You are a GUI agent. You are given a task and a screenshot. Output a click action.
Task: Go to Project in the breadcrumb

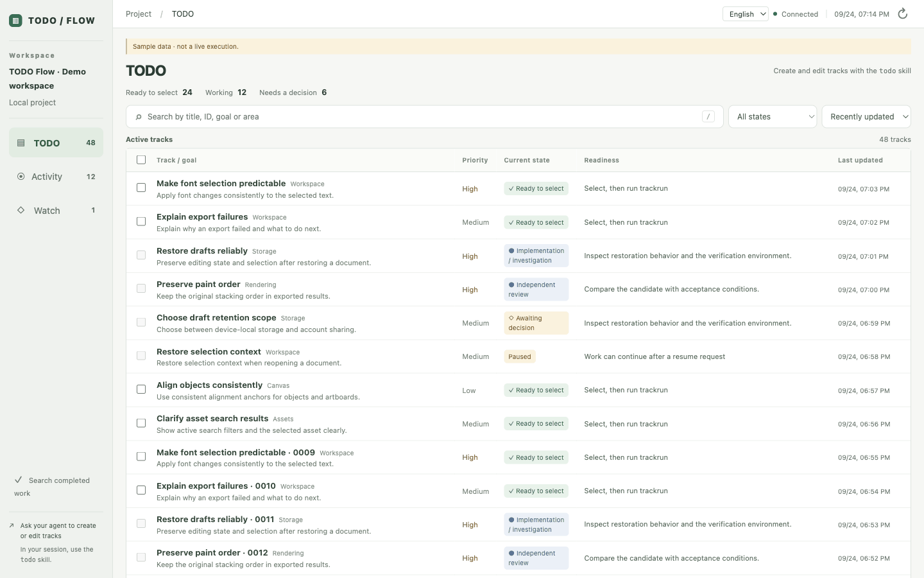pos(139,13)
